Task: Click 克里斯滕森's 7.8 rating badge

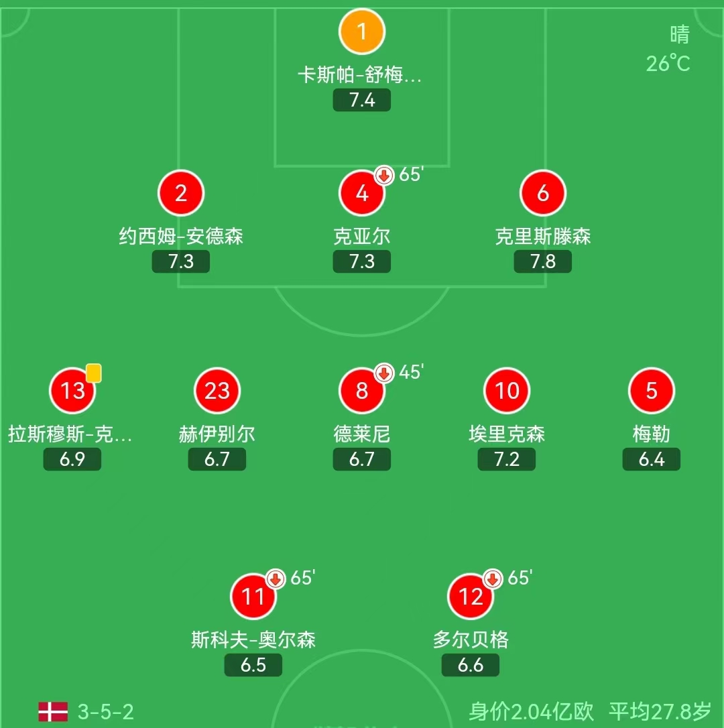Action: click(543, 261)
